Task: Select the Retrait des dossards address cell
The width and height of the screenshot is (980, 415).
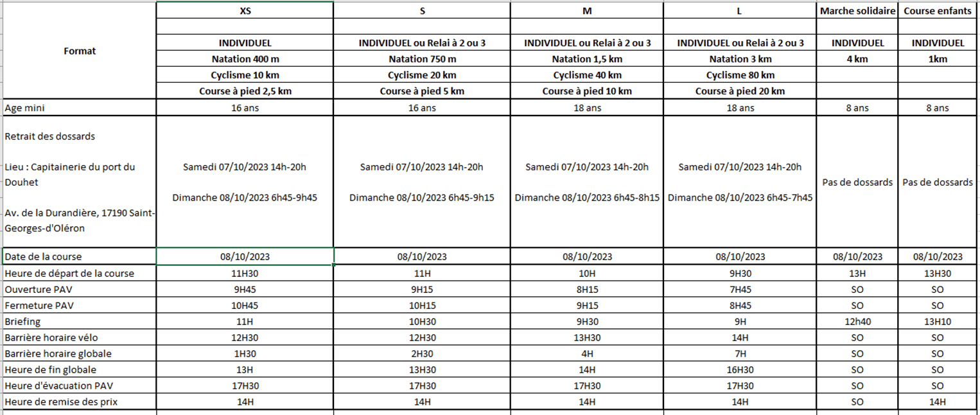Action: click(x=79, y=182)
